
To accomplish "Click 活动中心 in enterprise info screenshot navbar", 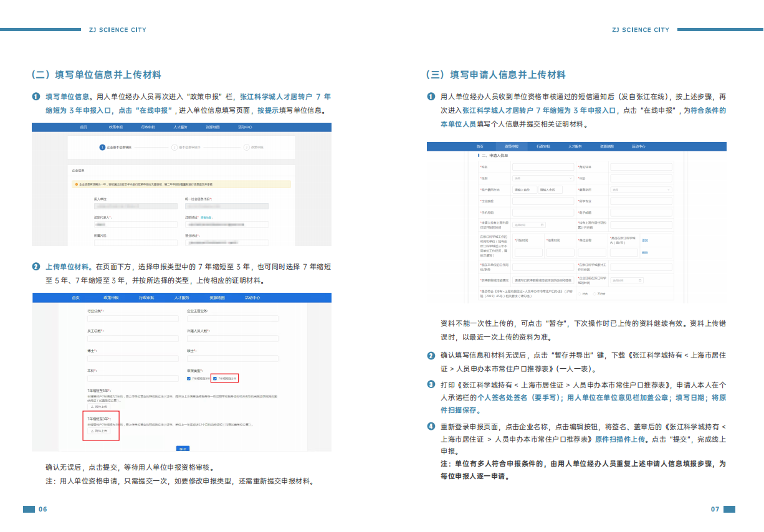I will pos(245,127).
